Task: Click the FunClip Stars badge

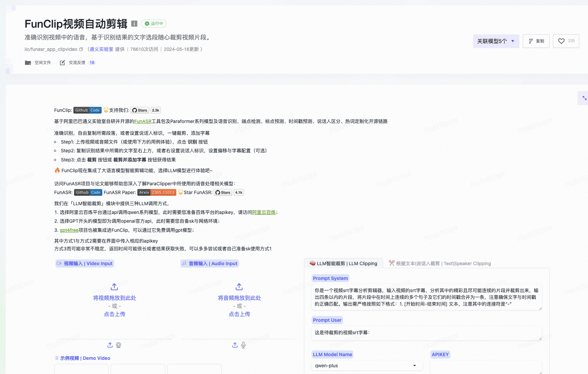Action: (x=140, y=110)
